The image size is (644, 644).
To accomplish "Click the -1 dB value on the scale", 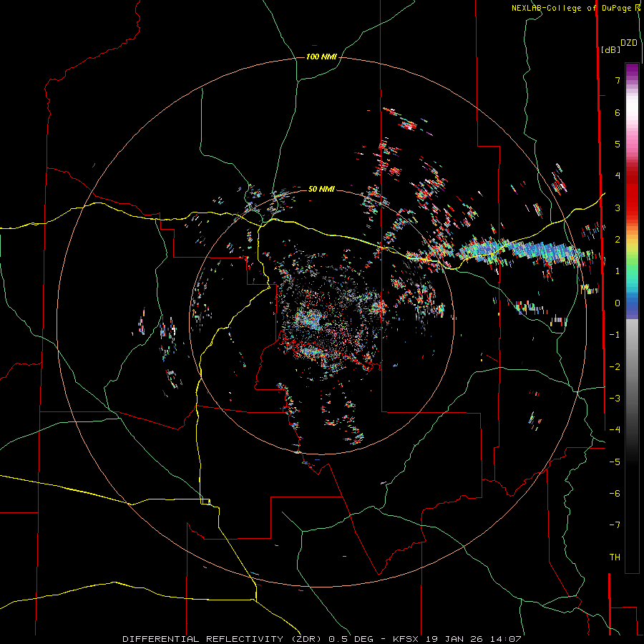I will click(x=615, y=335).
